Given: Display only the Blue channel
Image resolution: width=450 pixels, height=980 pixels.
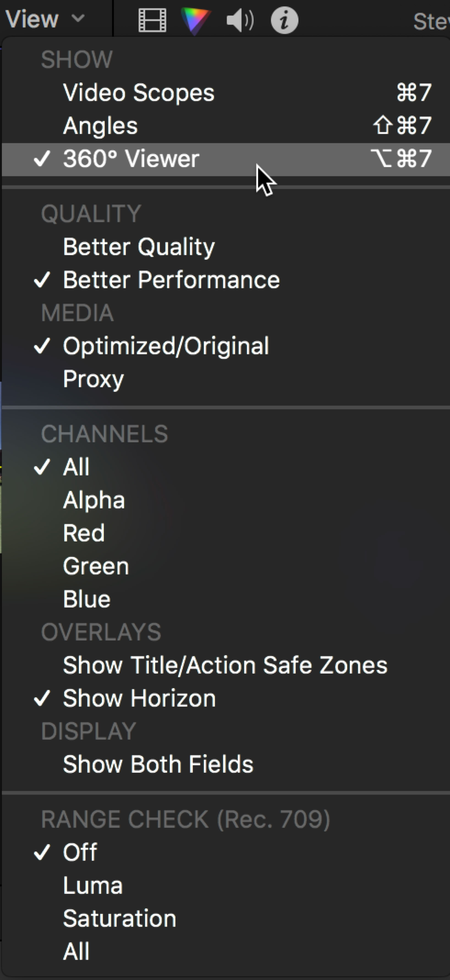Looking at the screenshot, I should tap(87, 599).
